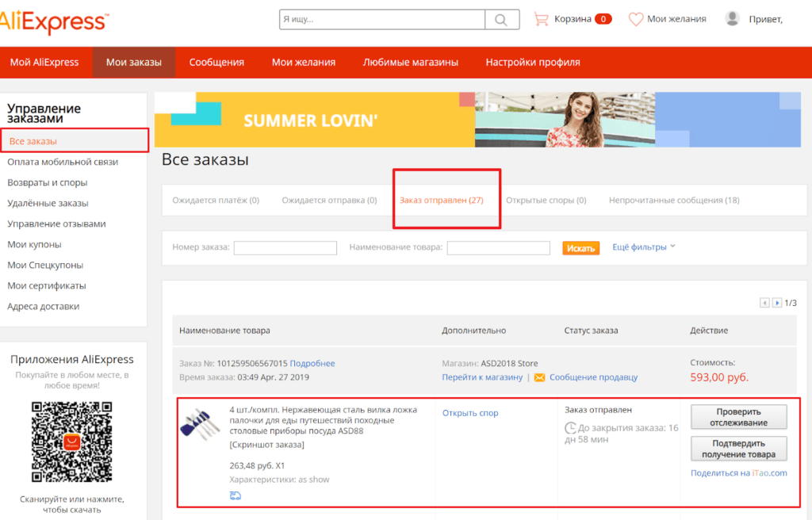
Task: Select Возвраты и споры in sidebar
Action: pyautogui.click(x=48, y=182)
